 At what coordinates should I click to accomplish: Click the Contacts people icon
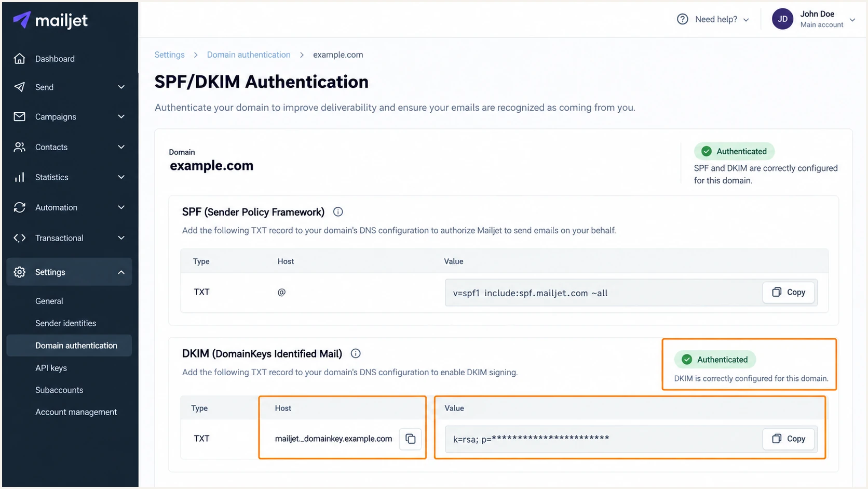pyautogui.click(x=20, y=147)
